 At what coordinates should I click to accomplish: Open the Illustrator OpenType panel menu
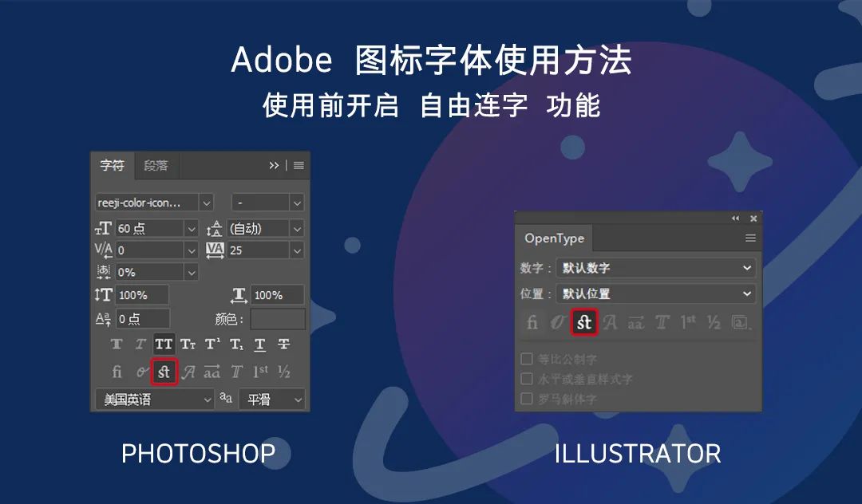pos(750,238)
